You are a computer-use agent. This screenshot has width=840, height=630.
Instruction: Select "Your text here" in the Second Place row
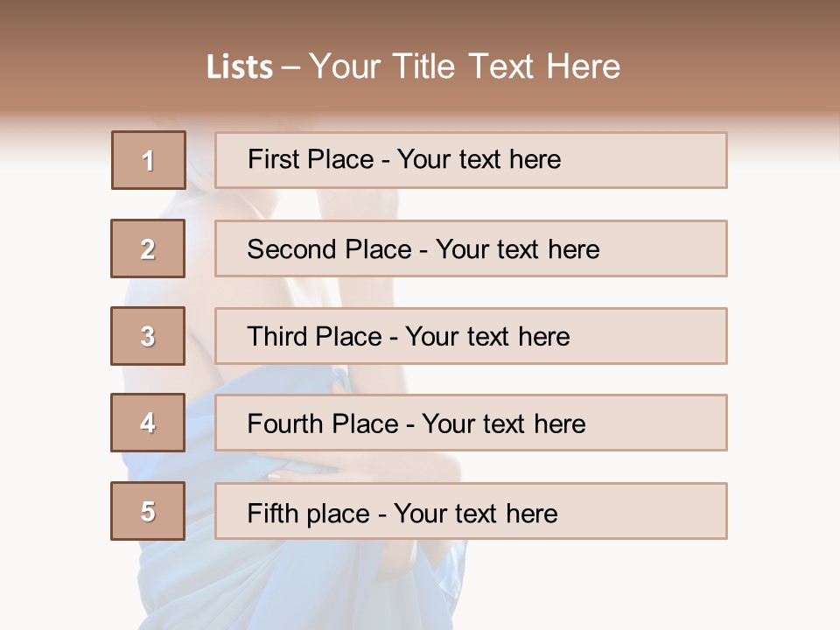click(517, 249)
